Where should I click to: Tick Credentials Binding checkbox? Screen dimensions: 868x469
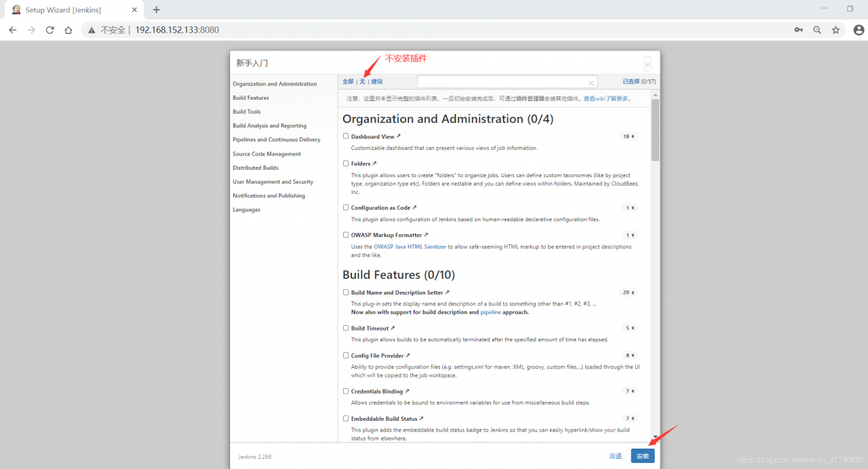(x=346, y=390)
